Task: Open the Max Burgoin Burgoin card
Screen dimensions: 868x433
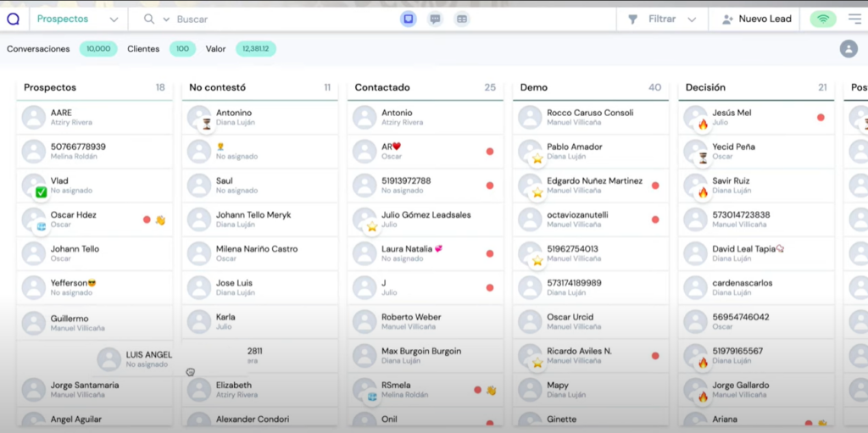Action: click(426, 356)
